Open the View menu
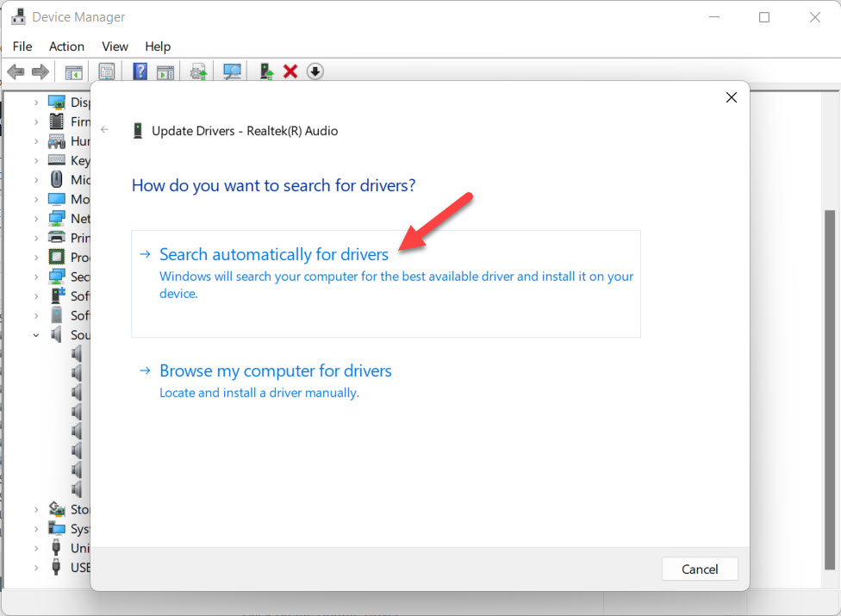 tap(115, 47)
